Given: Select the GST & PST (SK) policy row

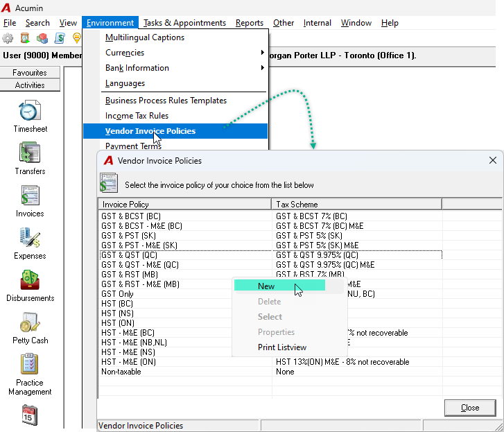Looking at the screenshot, I should (x=185, y=236).
